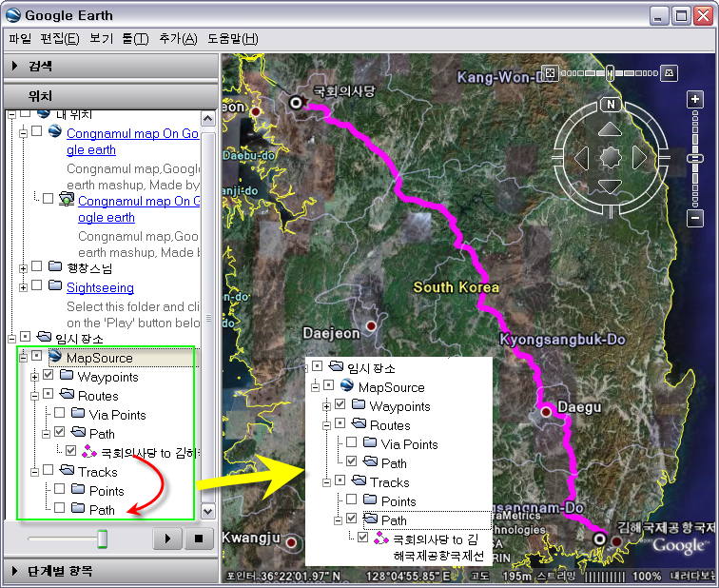Viewport: 719px width, 588px height.
Task: Click the network link icon of second Congnamul entry
Action: coord(67,199)
